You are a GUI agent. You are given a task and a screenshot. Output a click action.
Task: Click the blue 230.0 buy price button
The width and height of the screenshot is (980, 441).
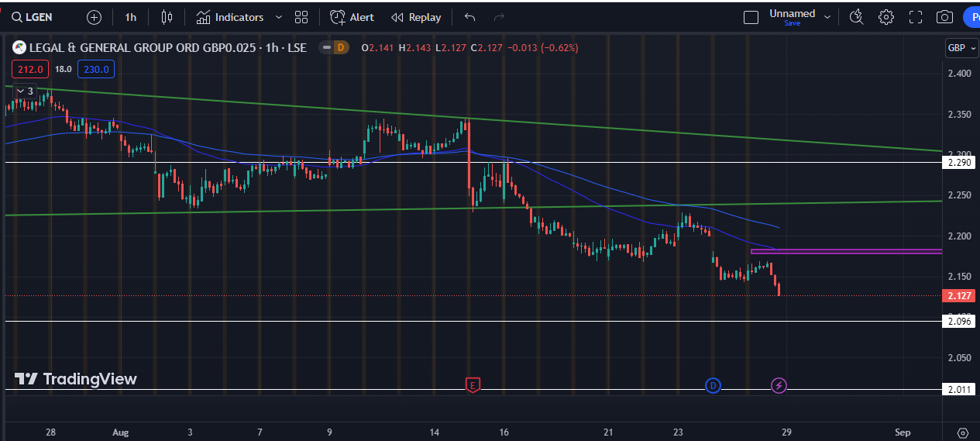(97, 69)
